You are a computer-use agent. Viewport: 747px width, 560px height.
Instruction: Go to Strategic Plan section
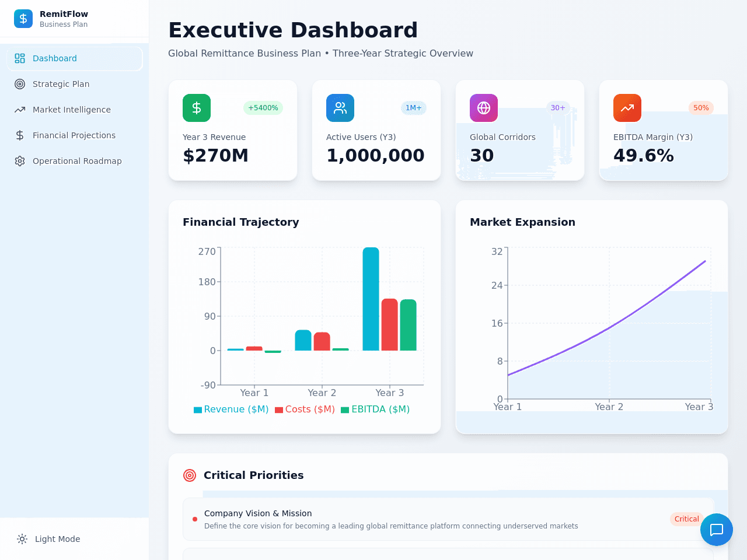coord(75,84)
